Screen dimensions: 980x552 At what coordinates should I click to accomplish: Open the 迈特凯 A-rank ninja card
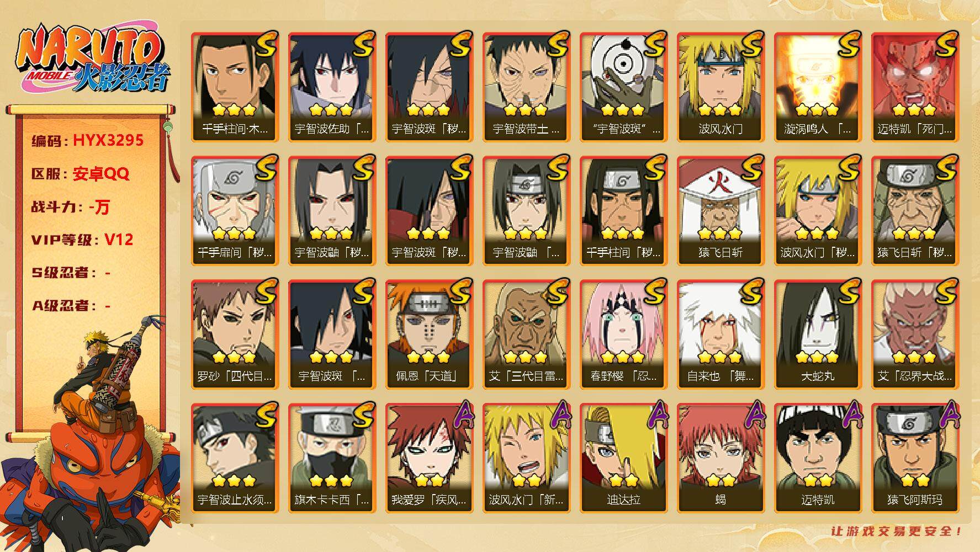[818, 458]
